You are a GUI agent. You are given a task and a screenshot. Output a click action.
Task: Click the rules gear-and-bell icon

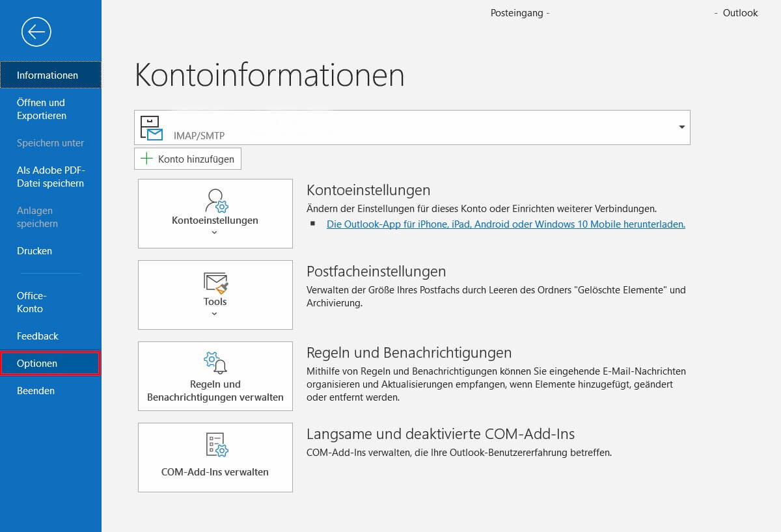pos(215,363)
